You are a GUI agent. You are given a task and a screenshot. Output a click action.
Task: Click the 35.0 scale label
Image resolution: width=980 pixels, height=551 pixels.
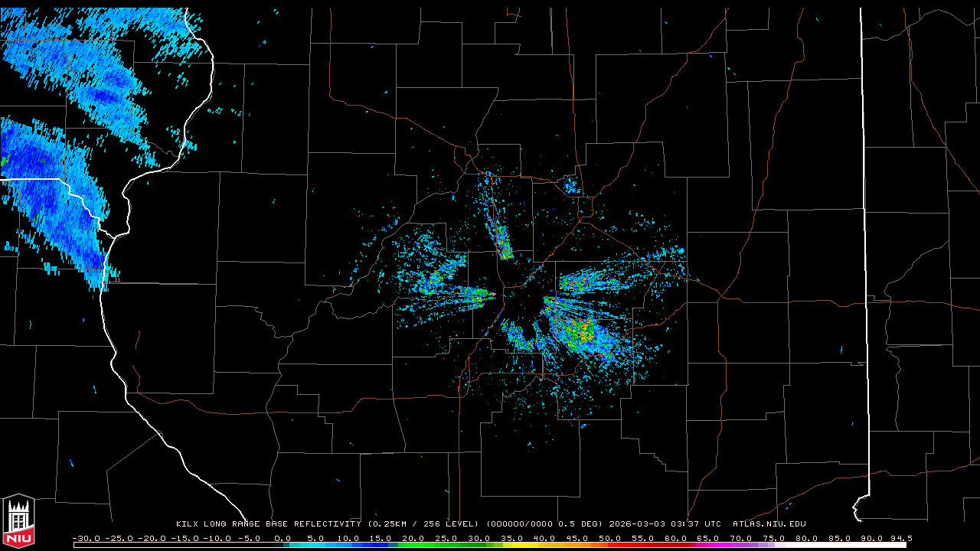[x=511, y=538]
